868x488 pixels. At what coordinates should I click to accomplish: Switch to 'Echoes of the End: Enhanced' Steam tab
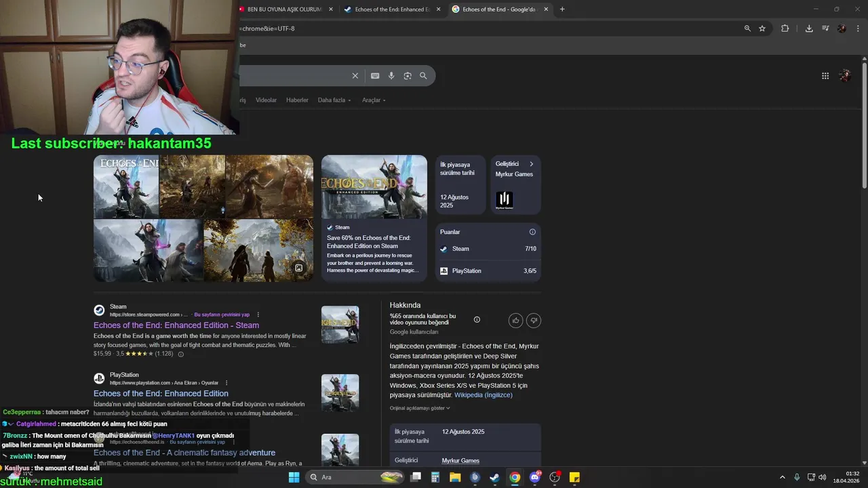391,9
